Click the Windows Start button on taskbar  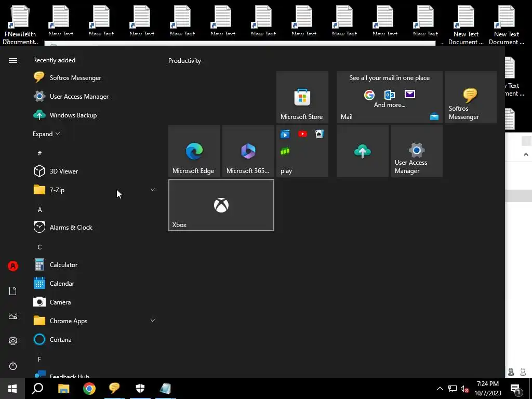click(x=12, y=389)
